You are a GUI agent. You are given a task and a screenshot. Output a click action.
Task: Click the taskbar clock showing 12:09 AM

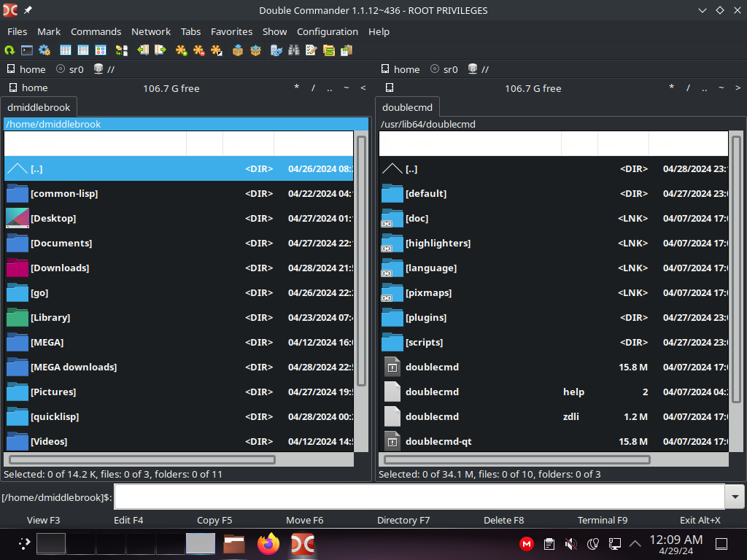676,544
